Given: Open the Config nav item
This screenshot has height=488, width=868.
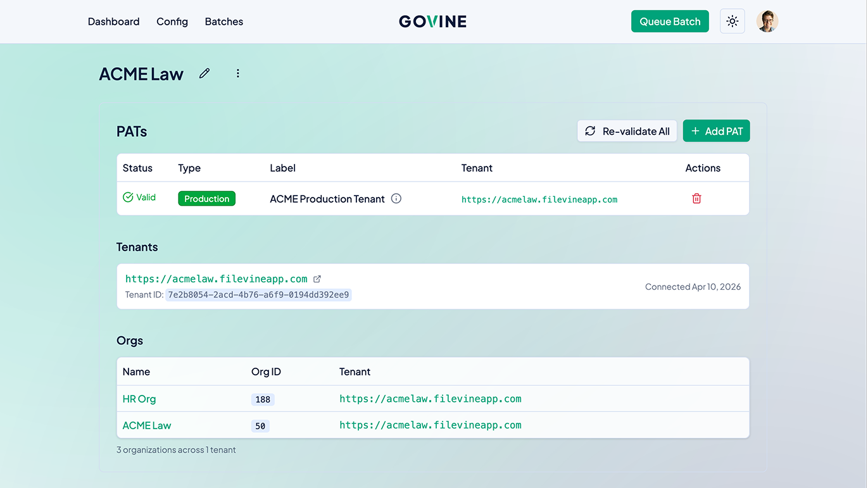Looking at the screenshot, I should (172, 22).
